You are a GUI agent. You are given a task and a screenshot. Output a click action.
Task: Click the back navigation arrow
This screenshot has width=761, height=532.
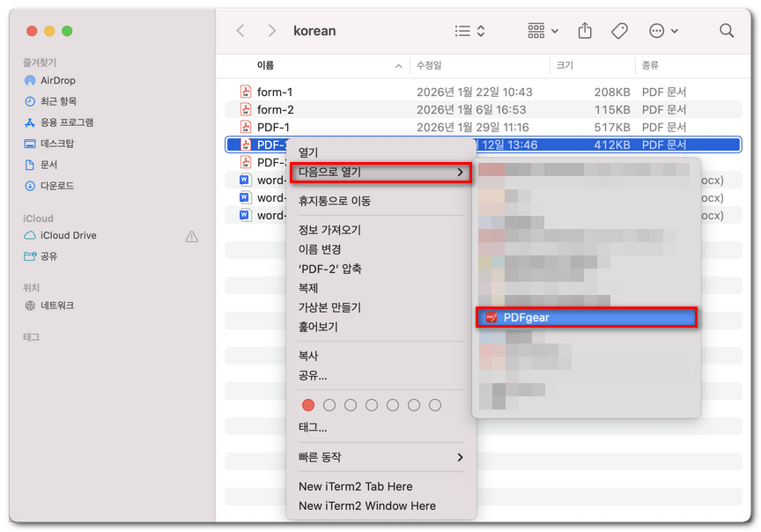(x=240, y=30)
